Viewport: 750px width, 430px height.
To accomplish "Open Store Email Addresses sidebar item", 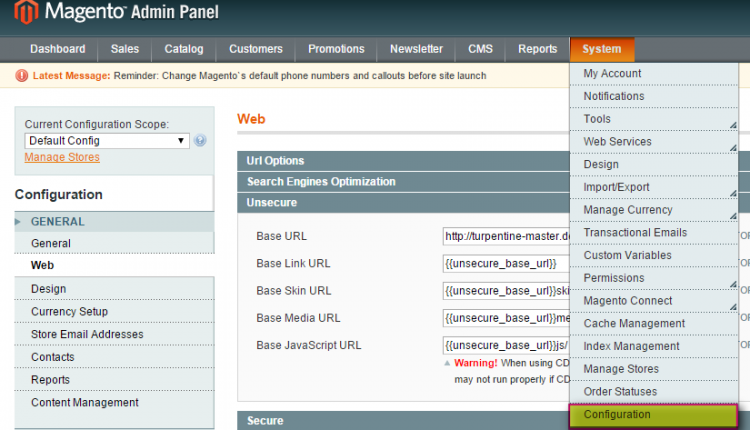I will click(114, 334).
